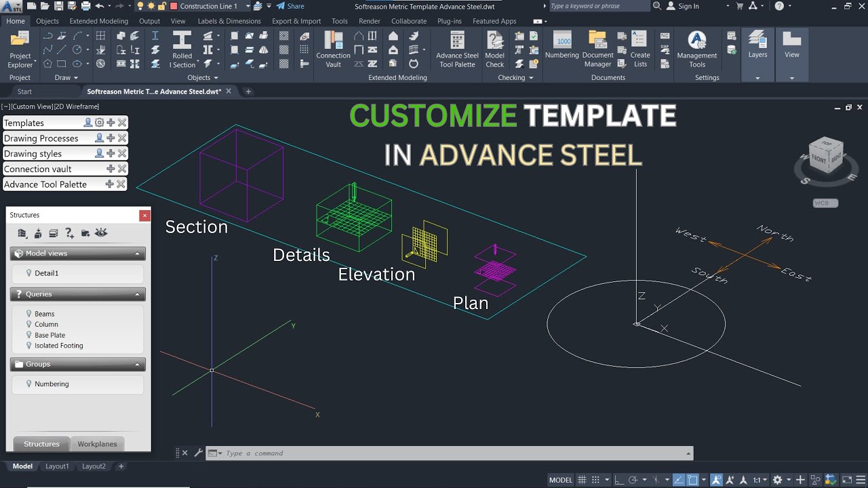
Task: Go to the Start file tab
Action: (24, 91)
